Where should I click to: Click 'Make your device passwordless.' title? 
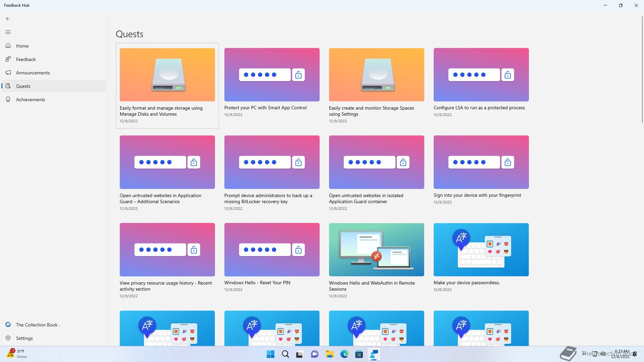[x=467, y=283]
